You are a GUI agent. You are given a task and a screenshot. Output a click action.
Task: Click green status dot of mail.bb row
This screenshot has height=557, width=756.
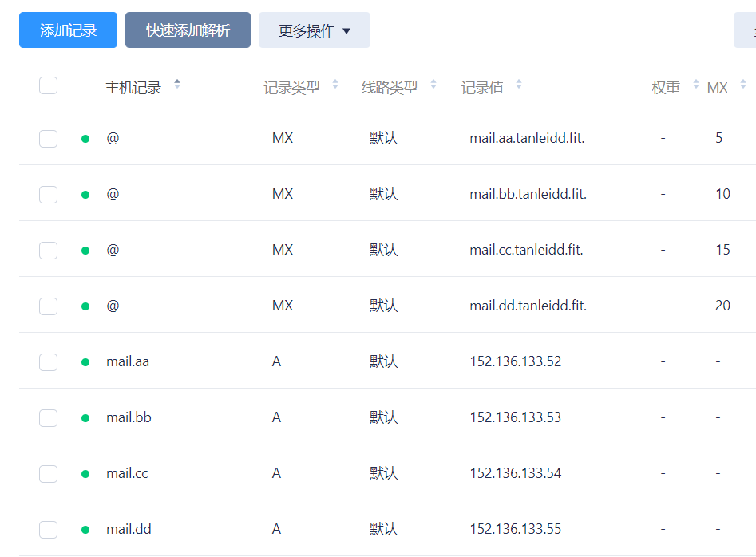(x=85, y=418)
